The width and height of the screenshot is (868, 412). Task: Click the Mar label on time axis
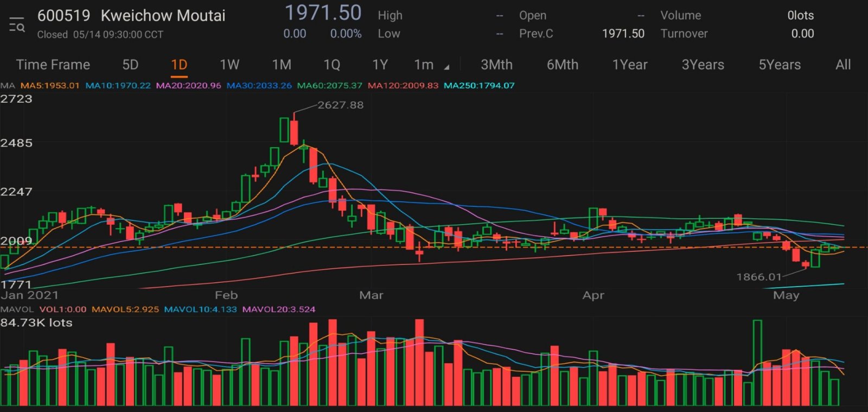(x=371, y=295)
